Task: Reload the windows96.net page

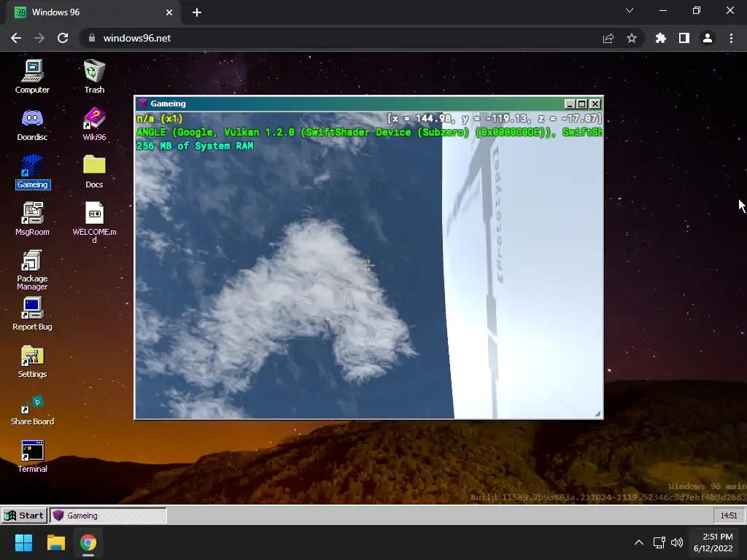Action: point(63,38)
